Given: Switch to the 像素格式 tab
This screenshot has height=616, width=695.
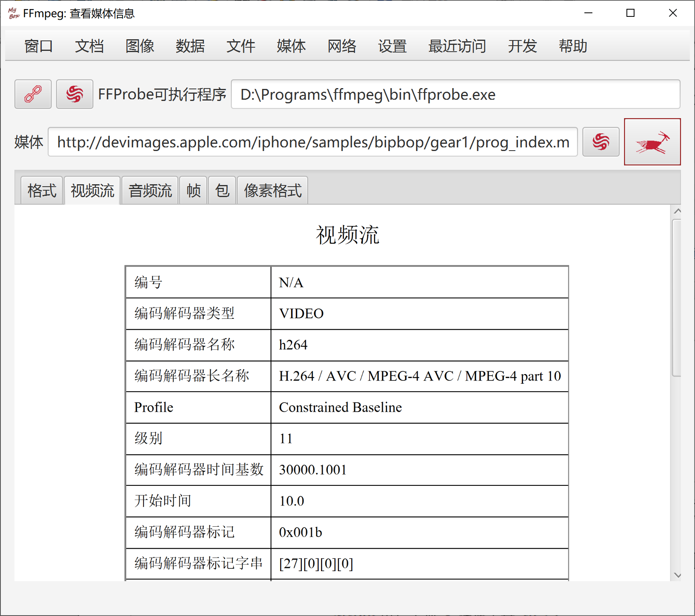Looking at the screenshot, I should (273, 190).
